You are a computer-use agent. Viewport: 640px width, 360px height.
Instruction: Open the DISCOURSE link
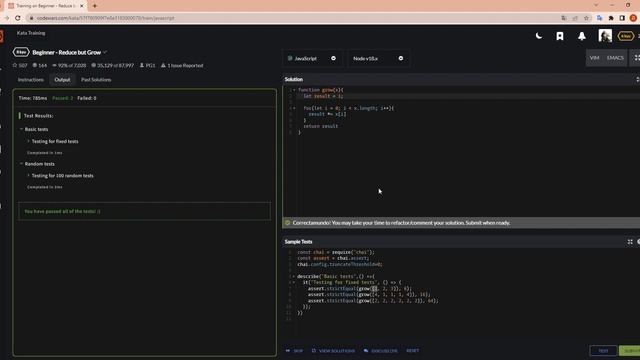click(x=380, y=351)
